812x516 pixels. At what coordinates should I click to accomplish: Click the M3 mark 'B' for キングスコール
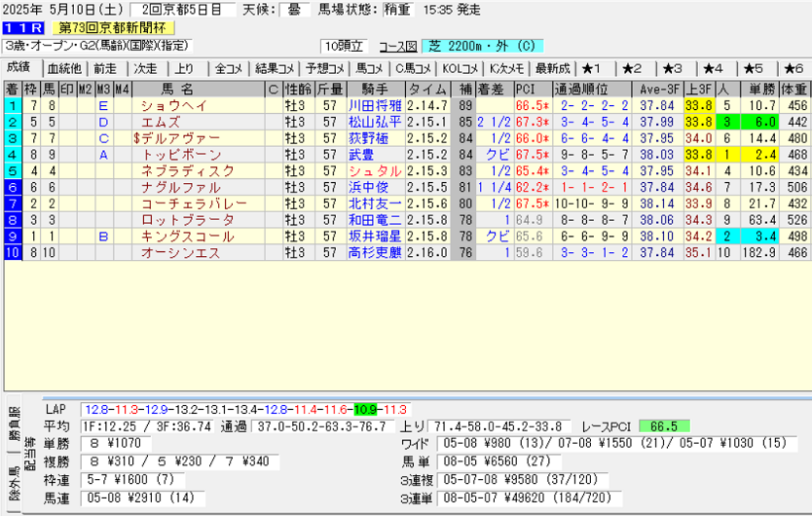[x=103, y=237]
